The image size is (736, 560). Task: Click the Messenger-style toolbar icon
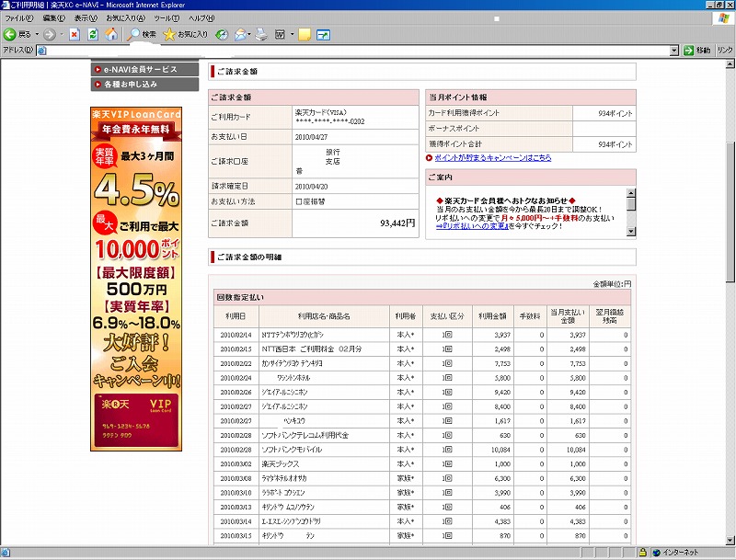[x=324, y=35]
